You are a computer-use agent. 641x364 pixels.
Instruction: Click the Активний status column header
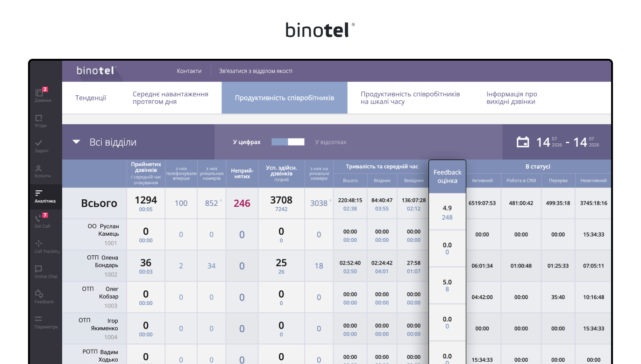coord(482,181)
